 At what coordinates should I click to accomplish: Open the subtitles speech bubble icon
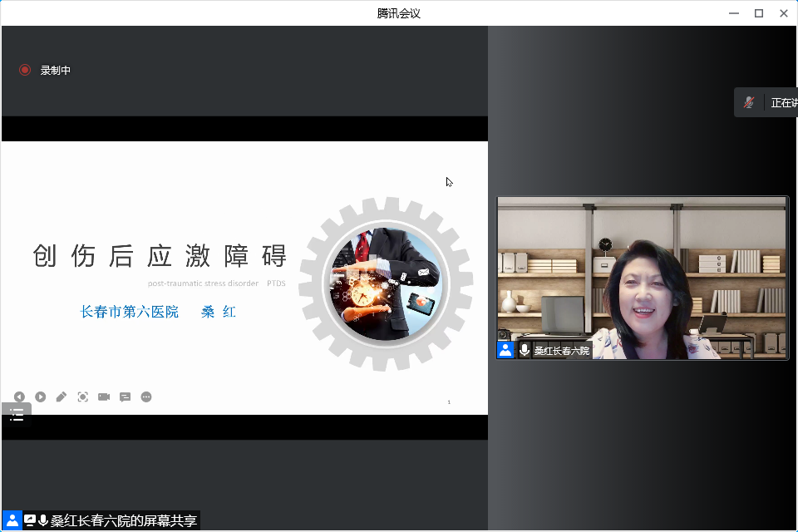125,397
